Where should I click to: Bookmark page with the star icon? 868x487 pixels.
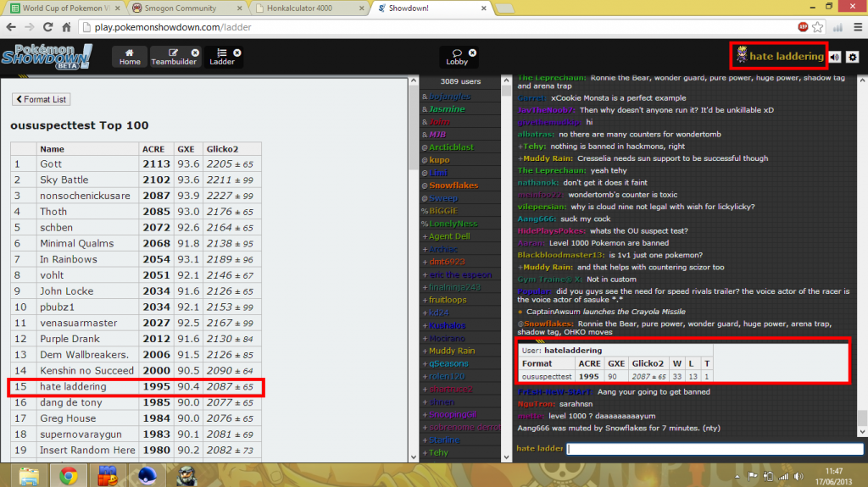pos(818,27)
